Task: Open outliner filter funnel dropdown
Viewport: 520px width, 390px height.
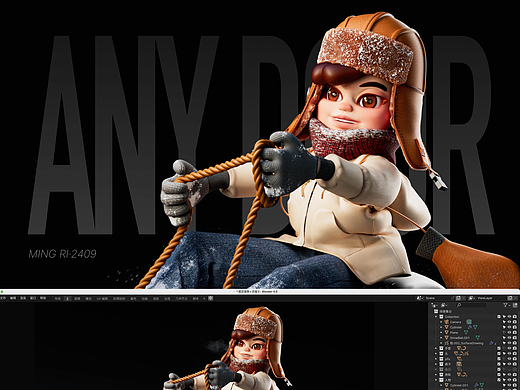Action: (x=506, y=305)
